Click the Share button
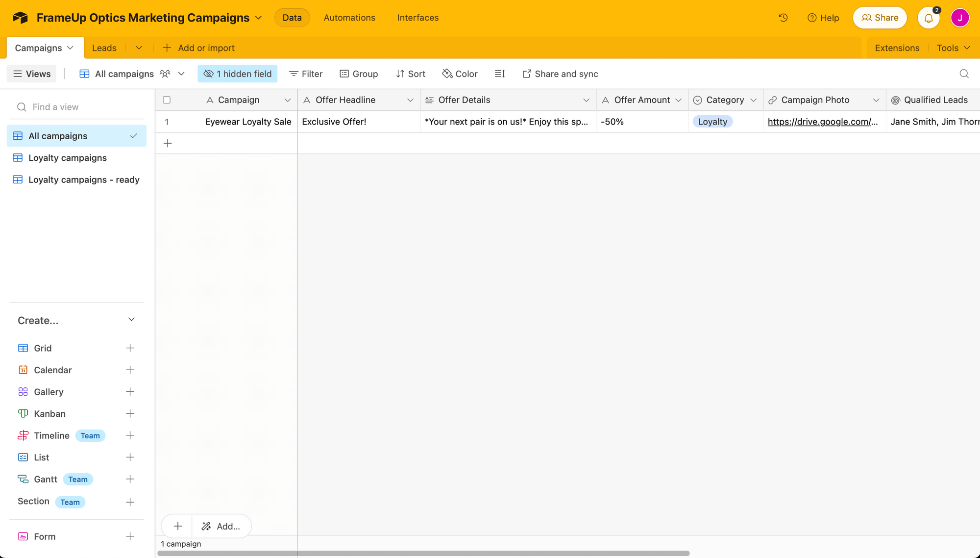The width and height of the screenshot is (980, 558). pos(880,17)
